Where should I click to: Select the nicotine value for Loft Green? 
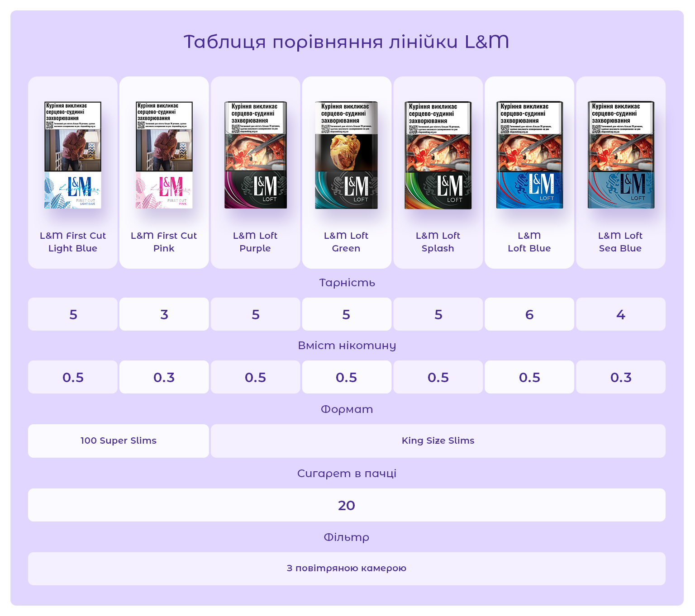(x=347, y=377)
